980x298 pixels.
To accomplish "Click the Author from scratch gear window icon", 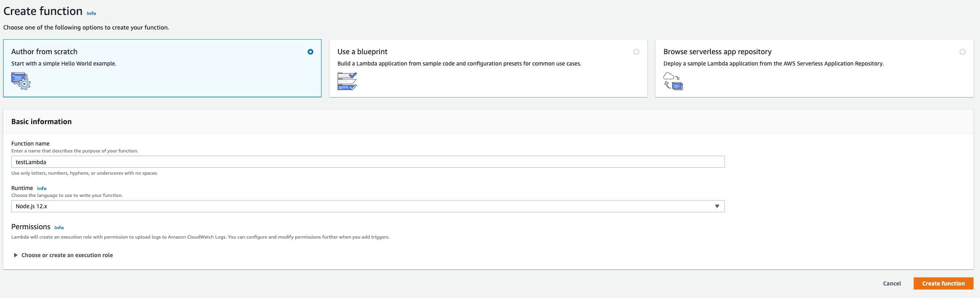I will (21, 81).
